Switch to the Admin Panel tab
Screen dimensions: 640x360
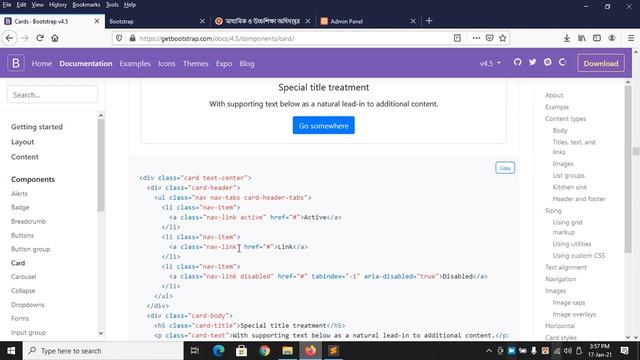click(x=368, y=21)
